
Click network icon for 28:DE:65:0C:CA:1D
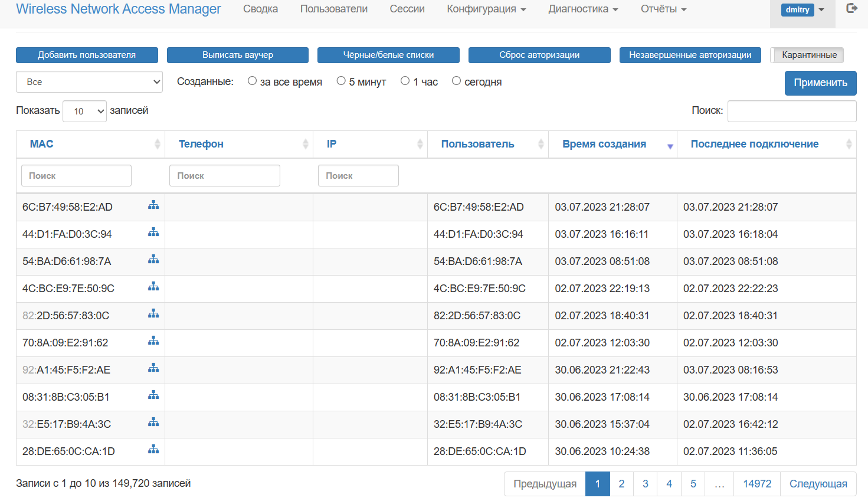click(x=153, y=449)
